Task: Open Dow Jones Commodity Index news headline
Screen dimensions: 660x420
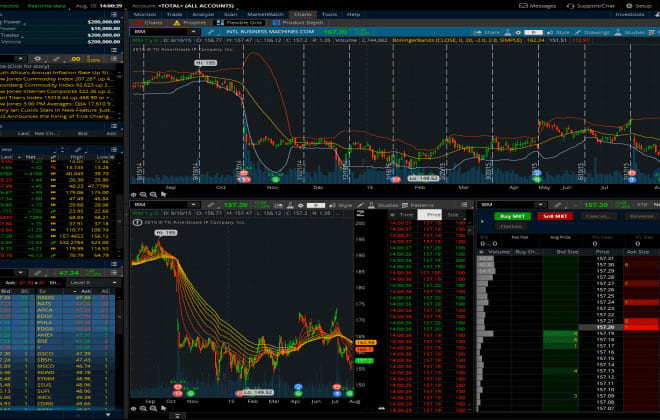Action: 57,79
